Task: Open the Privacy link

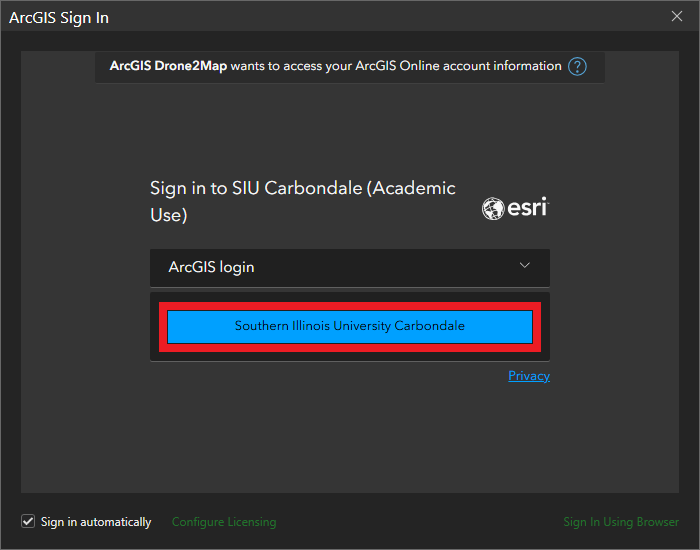Action: coord(529,376)
